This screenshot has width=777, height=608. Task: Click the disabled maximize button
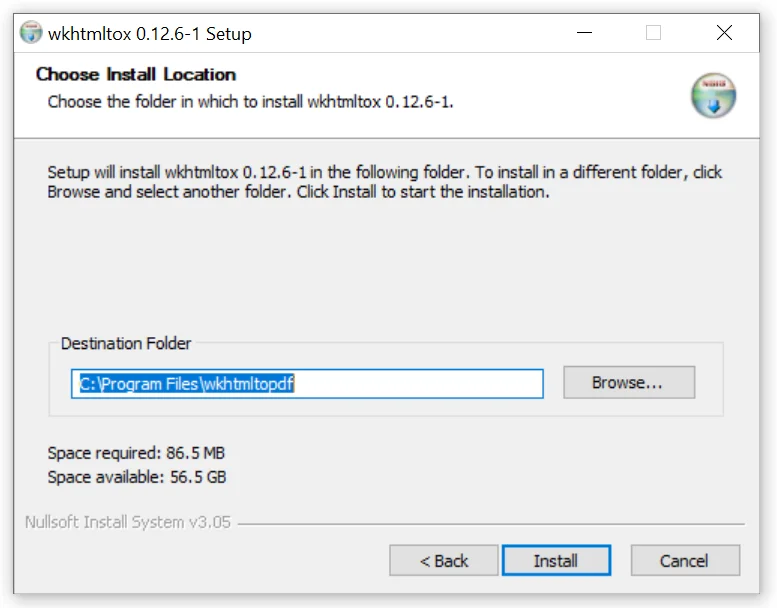653,33
